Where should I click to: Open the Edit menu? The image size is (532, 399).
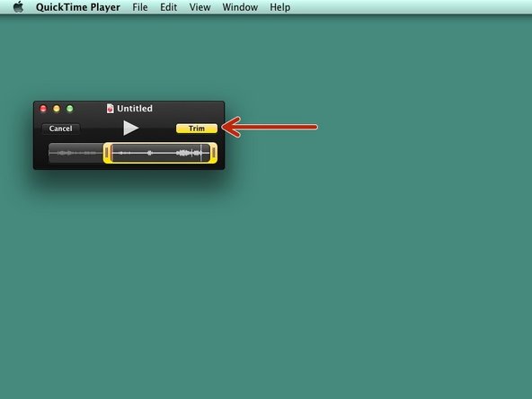point(169,7)
